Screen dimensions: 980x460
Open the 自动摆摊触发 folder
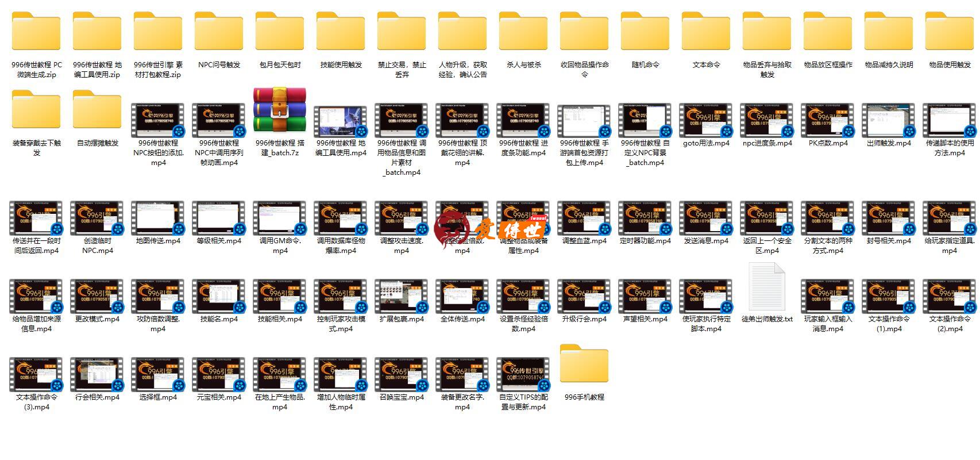click(x=97, y=112)
